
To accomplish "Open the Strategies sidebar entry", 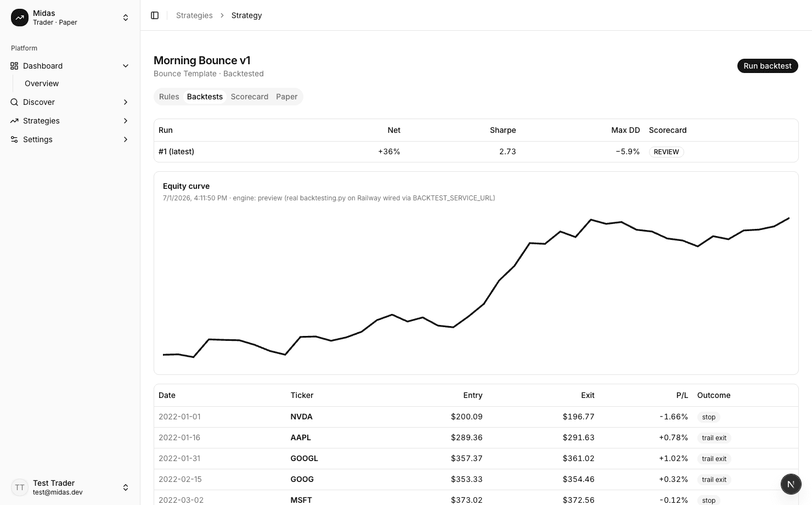I will click(70, 121).
